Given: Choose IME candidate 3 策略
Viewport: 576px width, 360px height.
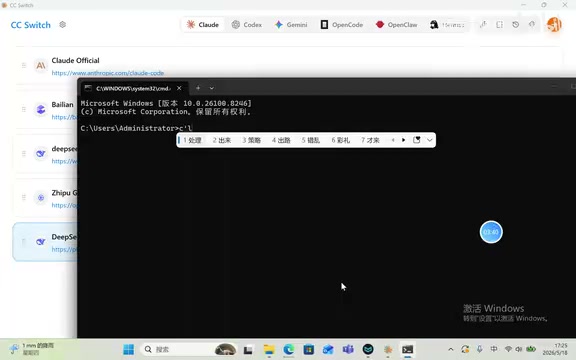Looking at the screenshot, I should click(x=251, y=140).
